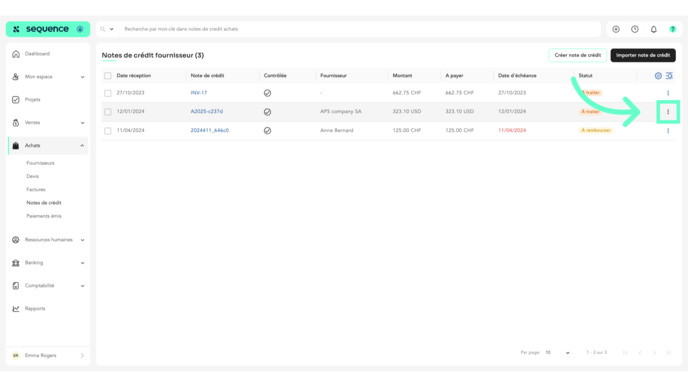The height and width of the screenshot is (387, 688).
Task: Click red due date 11/04/2024
Action: 512,130
